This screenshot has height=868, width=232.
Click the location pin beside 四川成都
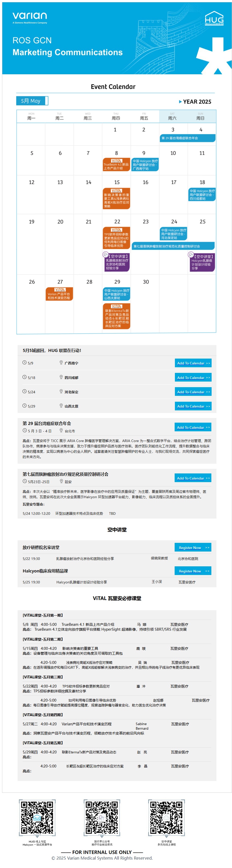61,377
